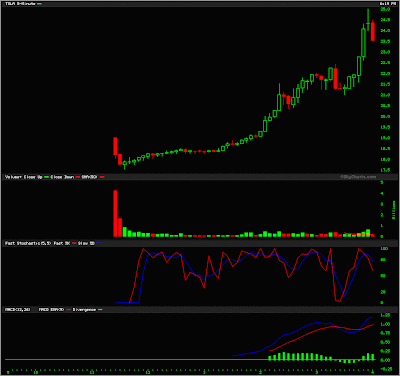Click the 100 label on stochastic axis
This screenshot has height=376, width=400.
point(384,249)
